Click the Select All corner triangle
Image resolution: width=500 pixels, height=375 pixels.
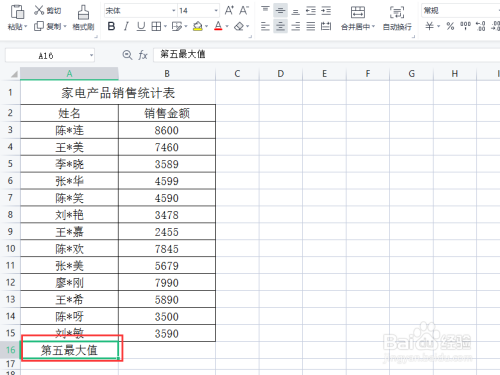tap(14, 74)
